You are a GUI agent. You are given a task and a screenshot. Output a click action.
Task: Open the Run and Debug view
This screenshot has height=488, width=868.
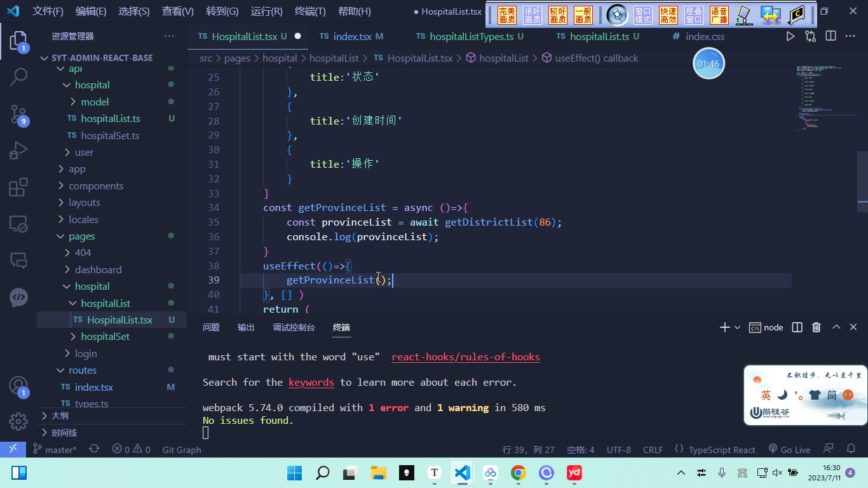[x=18, y=151]
